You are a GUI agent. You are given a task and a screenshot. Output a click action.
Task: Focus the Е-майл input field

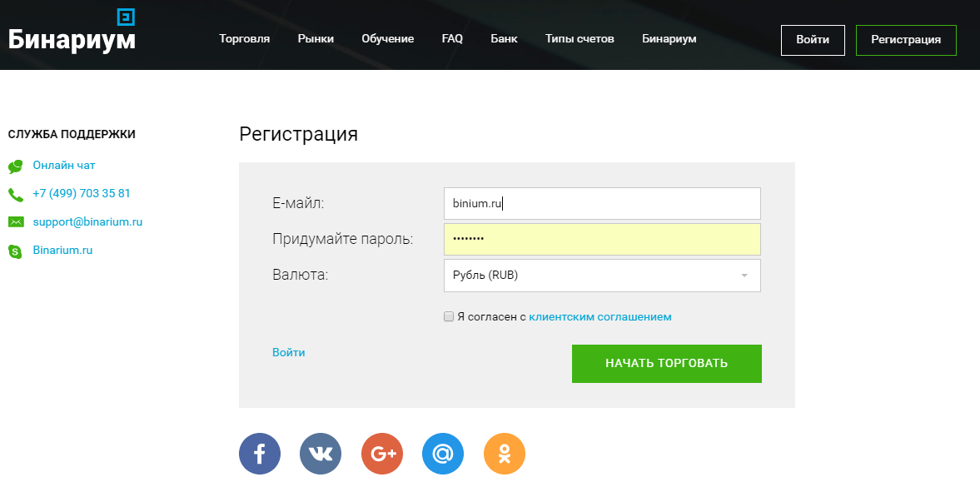point(602,204)
